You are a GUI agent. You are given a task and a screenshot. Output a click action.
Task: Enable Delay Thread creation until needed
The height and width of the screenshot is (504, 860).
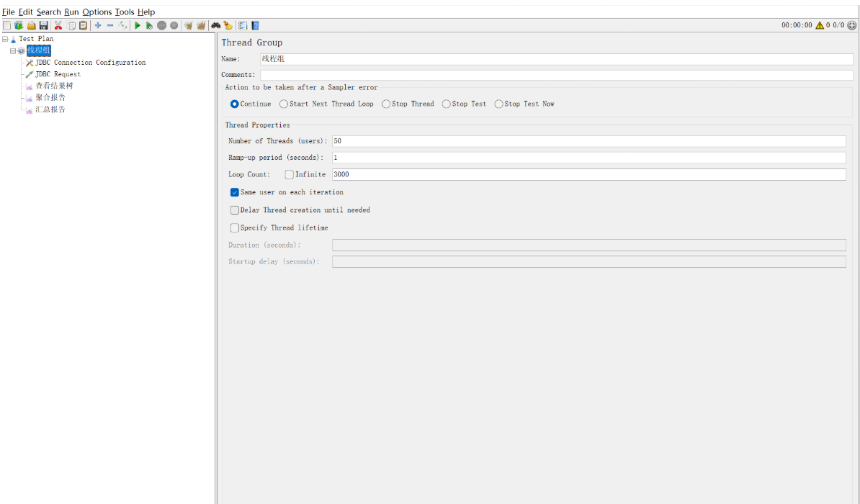tap(234, 210)
